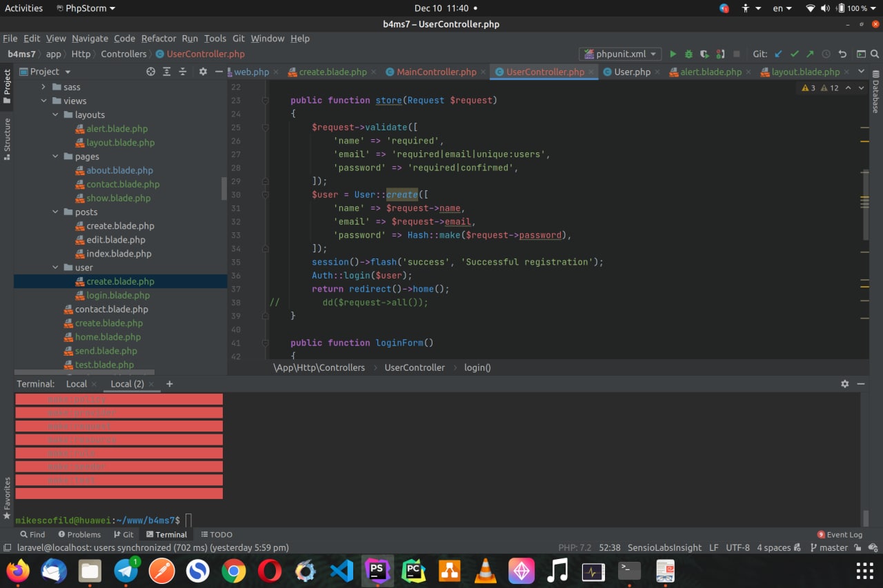Click the Git commit checkmark icon
This screenshot has height=588, width=883.
click(794, 54)
